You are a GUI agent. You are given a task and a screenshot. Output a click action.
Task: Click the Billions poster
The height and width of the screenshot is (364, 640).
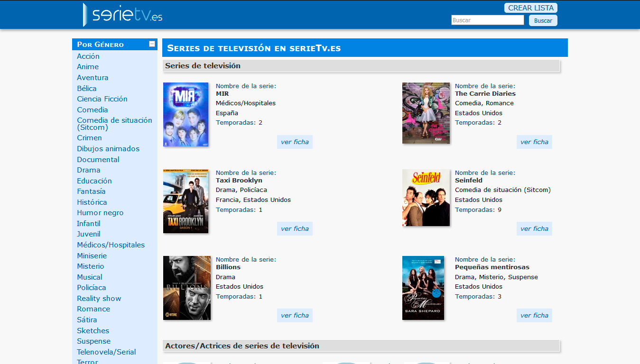(187, 288)
